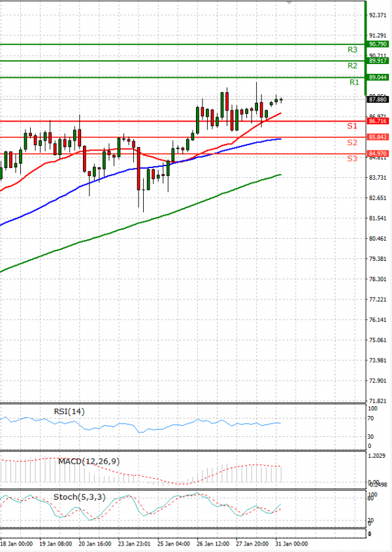392x552 pixels.
Task: Select the current price 87.880 tag
Action: coord(378,99)
